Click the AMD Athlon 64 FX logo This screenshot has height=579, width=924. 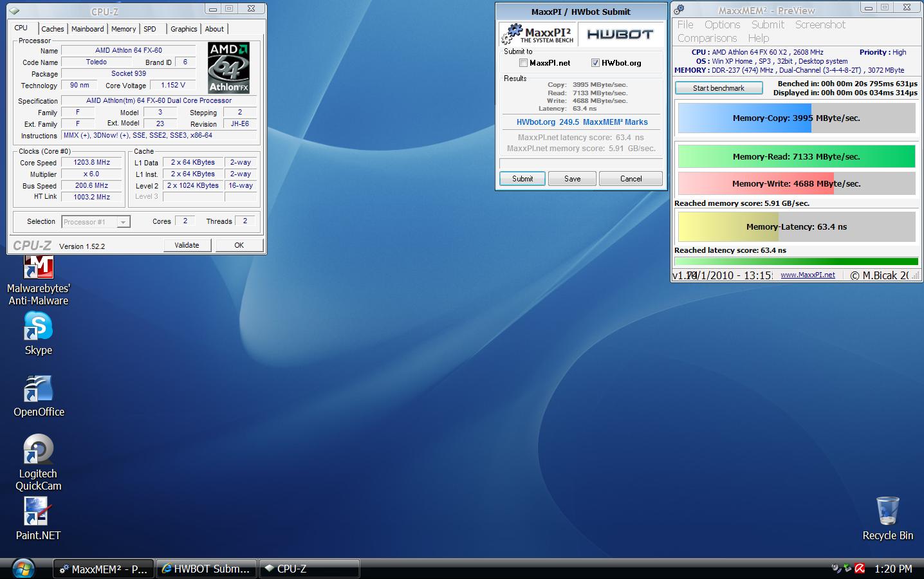[228, 68]
